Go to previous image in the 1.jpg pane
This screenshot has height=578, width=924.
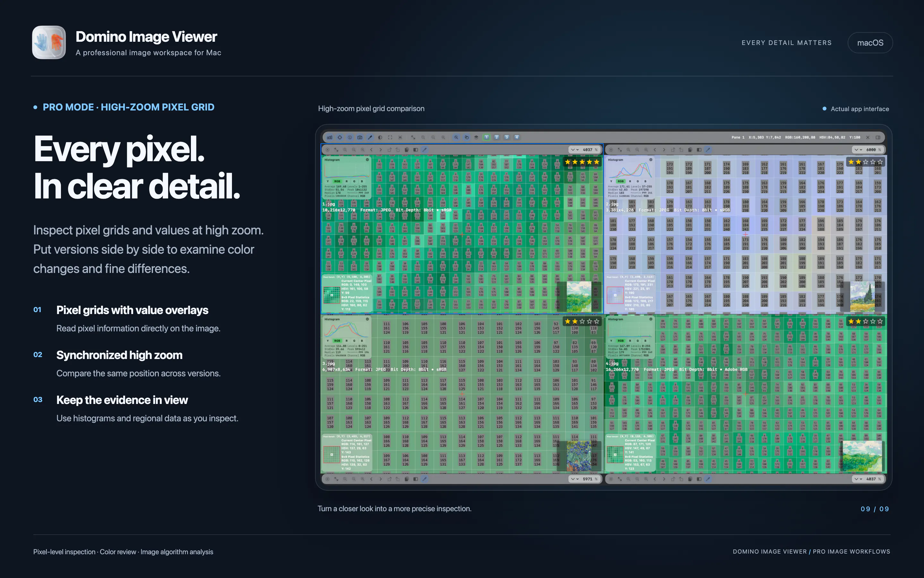pyautogui.click(x=371, y=150)
